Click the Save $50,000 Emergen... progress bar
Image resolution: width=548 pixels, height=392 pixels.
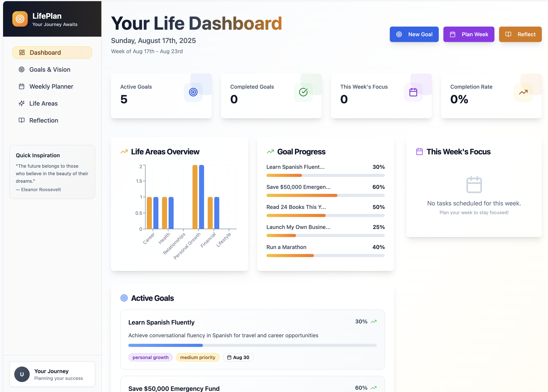pyautogui.click(x=326, y=196)
